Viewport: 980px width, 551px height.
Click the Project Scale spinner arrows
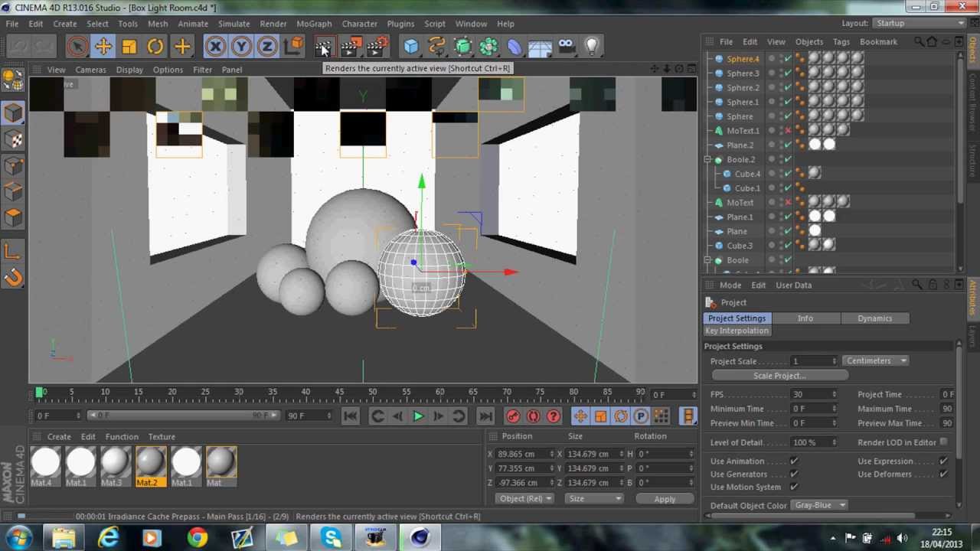pyautogui.click(x=835, y=361)
